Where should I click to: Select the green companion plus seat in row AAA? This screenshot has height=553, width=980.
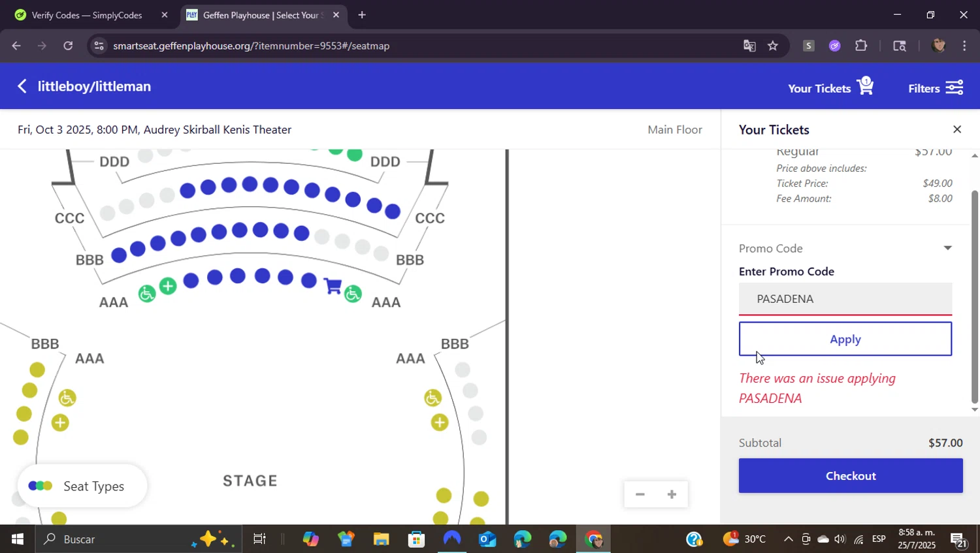(168, 286)
